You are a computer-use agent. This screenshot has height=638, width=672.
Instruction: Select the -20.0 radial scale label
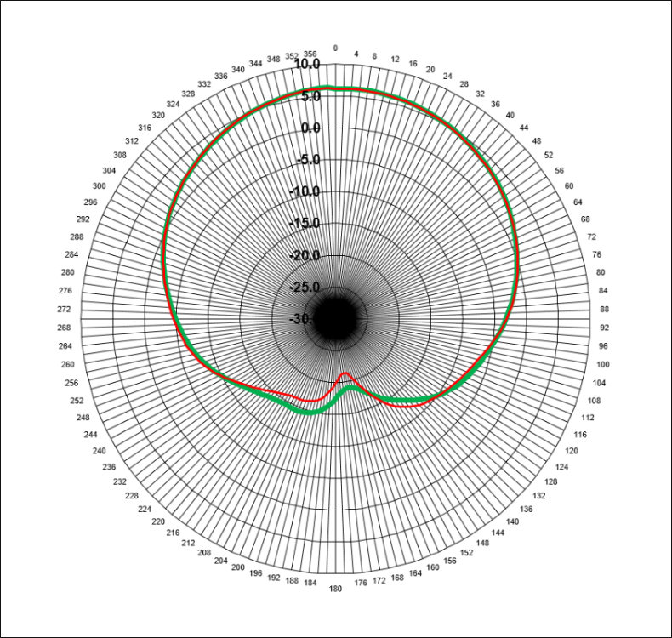click(305, 256)
